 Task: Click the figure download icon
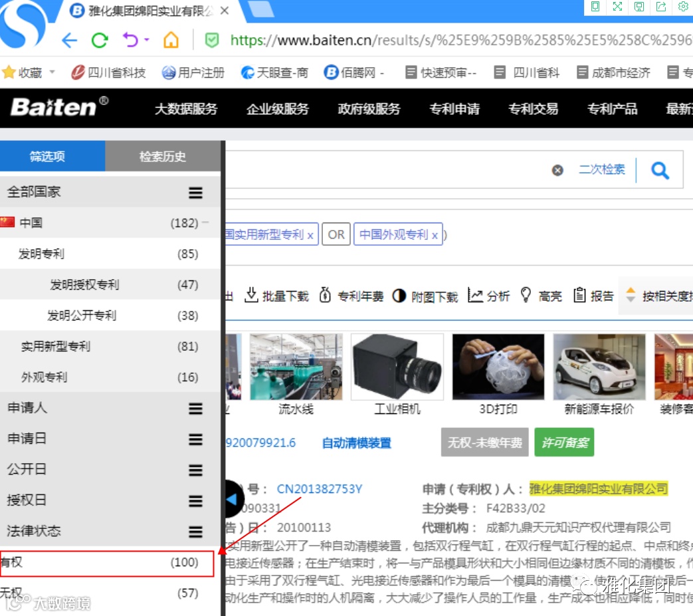click(x=399, y=295)
